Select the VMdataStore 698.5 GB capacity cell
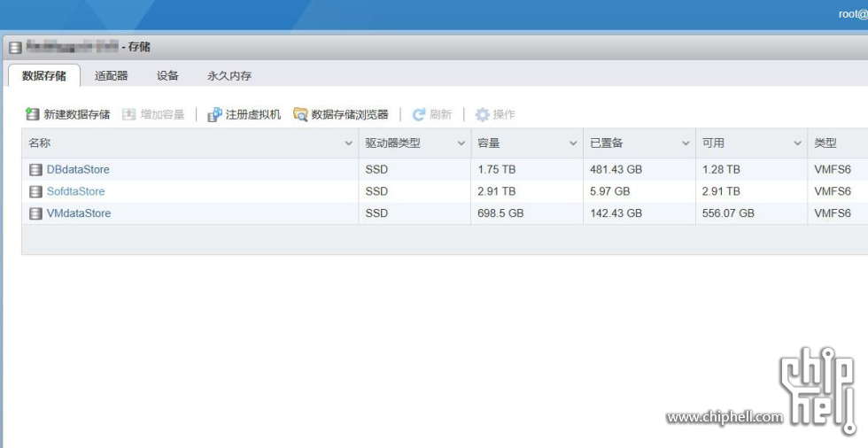 [x=500, y=213]
